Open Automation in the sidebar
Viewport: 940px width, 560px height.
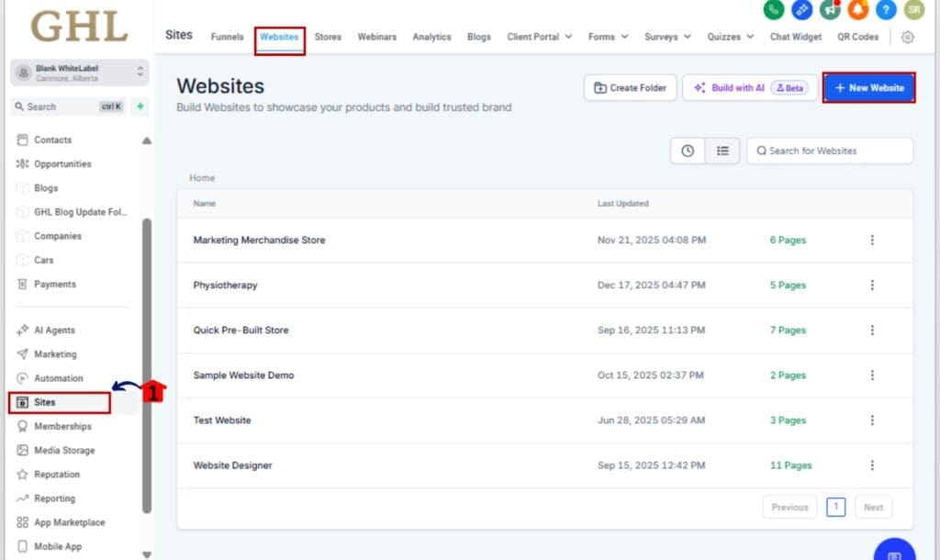[x=58, y=378]
